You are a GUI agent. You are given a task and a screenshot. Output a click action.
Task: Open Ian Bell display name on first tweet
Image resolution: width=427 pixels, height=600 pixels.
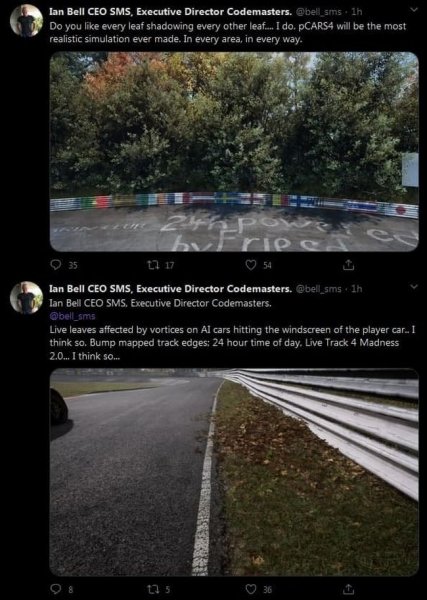tap(171, 11)
